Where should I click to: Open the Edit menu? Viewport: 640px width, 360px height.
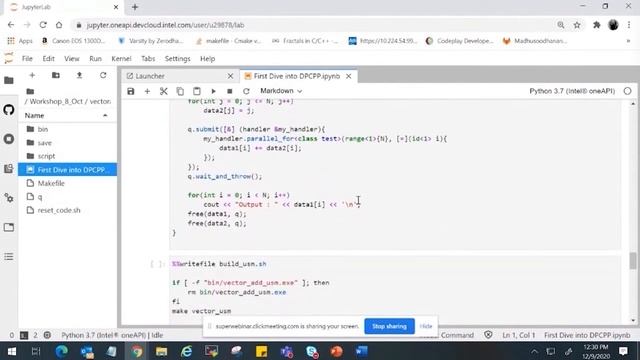[x=49, y=59]
